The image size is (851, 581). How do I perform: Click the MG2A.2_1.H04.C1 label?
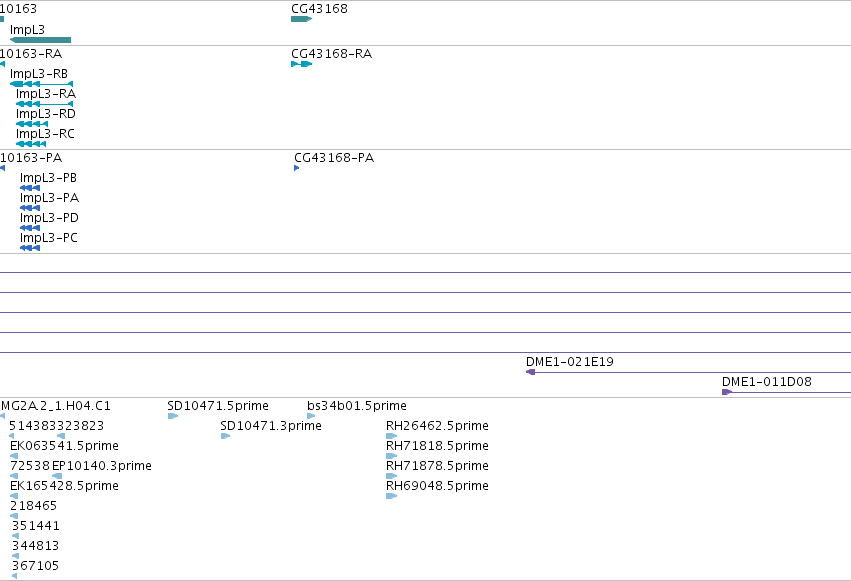point(56,406)
